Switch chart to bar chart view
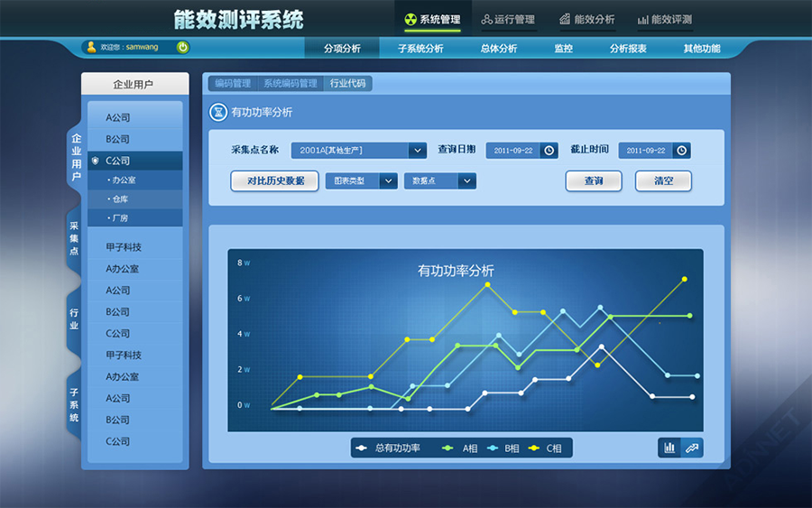The height and width of the screenshot is (508, 812). 669,448
